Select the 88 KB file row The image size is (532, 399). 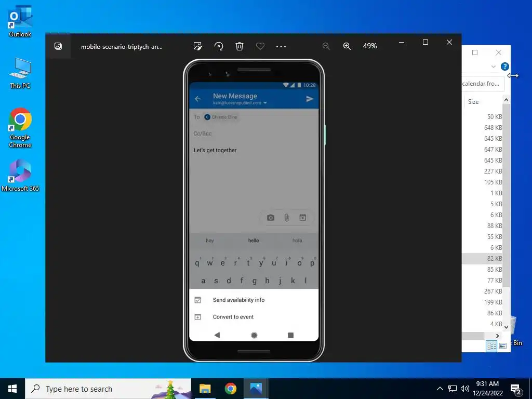(x=482, y=225)
